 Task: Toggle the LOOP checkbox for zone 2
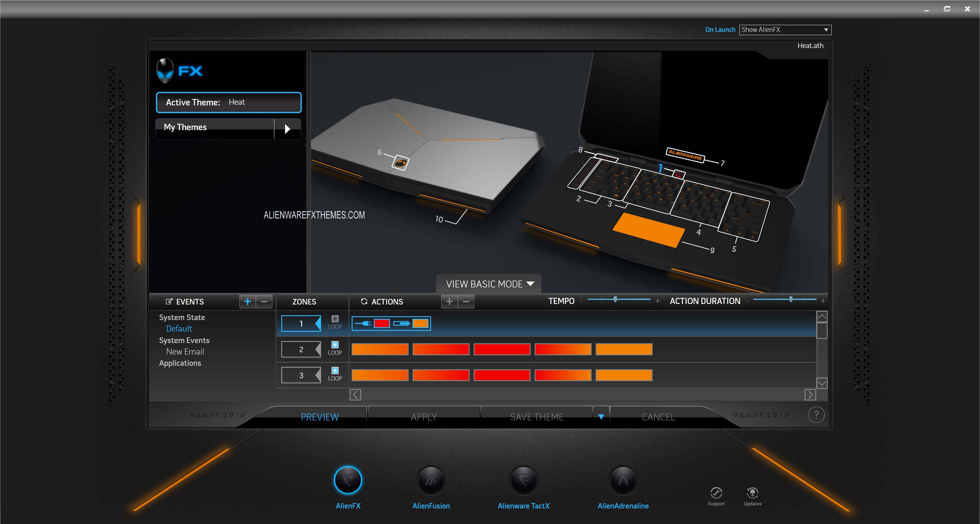click(x=335, y=344)
